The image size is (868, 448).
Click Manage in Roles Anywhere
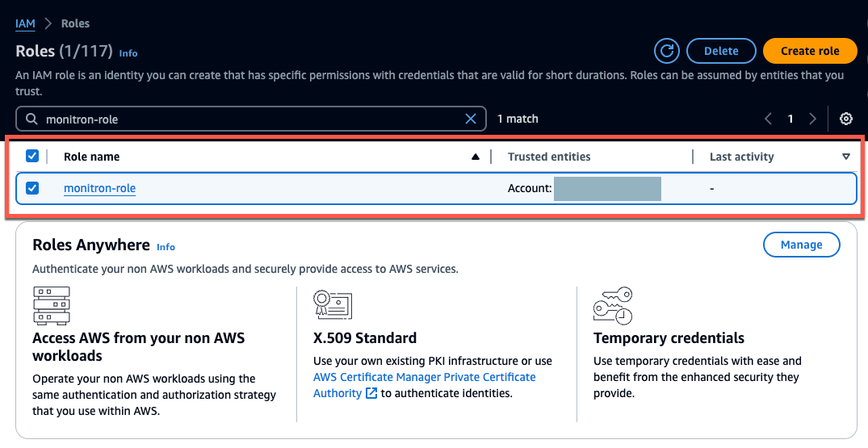coord(802,245)
